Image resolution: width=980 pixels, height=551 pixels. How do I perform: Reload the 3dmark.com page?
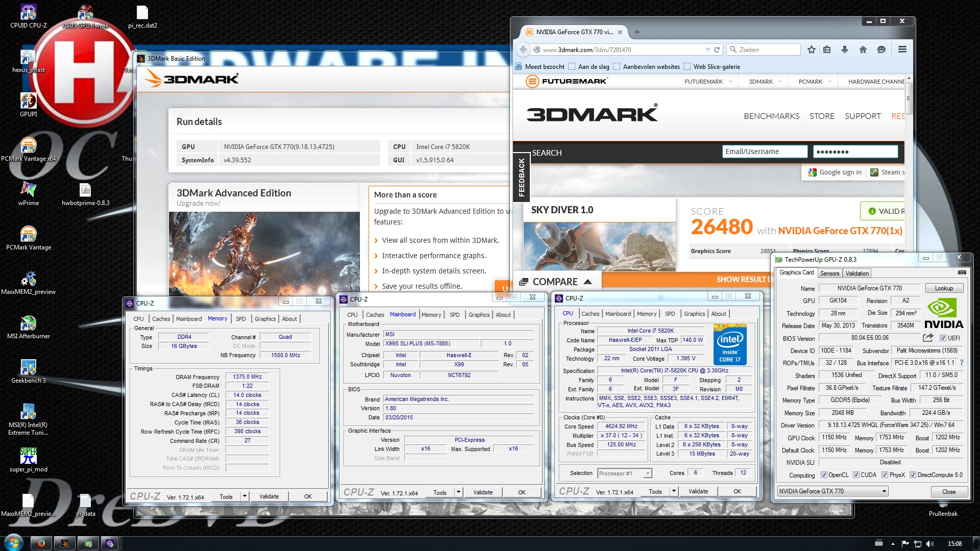(717, 49)
